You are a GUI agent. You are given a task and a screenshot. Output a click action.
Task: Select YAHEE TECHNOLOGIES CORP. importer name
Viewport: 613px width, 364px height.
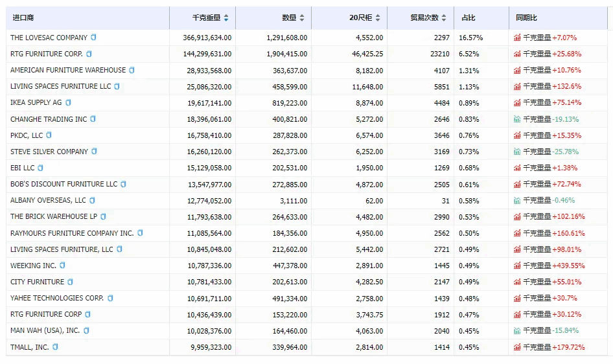57,298
